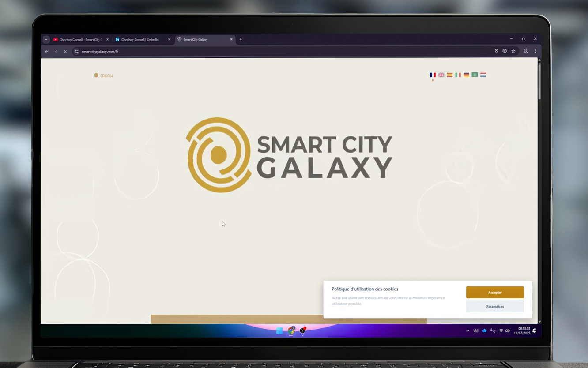Choose the German flag language option
The height and width of the screenshot is (368, 588).
coord(466,75)
